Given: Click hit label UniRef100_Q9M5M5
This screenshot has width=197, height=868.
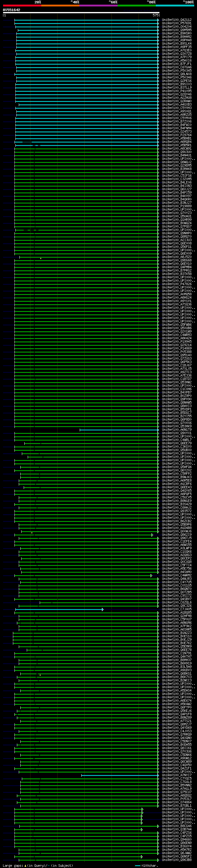Looking at the screenshot, I should (177, 30).
